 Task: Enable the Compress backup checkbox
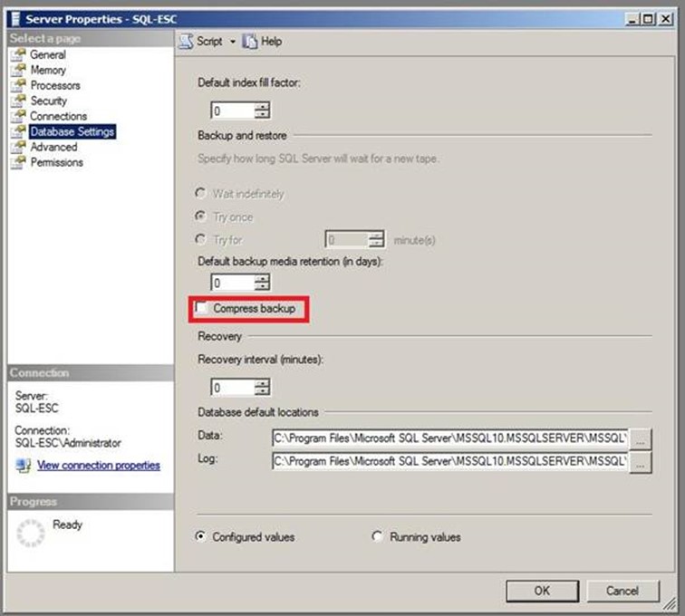pyautogui.click(x=201, y=309)
